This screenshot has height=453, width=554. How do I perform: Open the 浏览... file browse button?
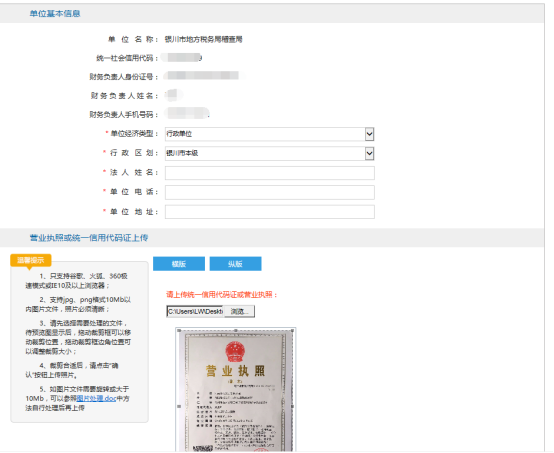pos(239,311)
